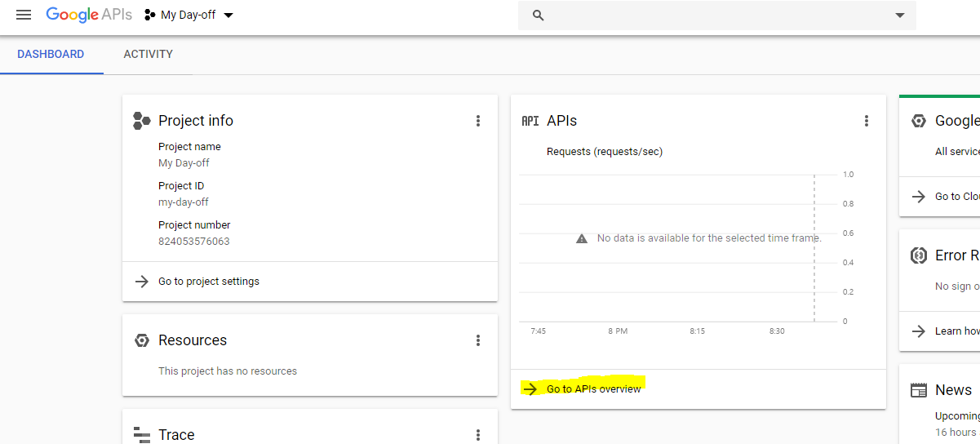Click the 8:30 time axis label
This screenshot has height=444, width=980.
pyautogui.click(x=777, y=331)
